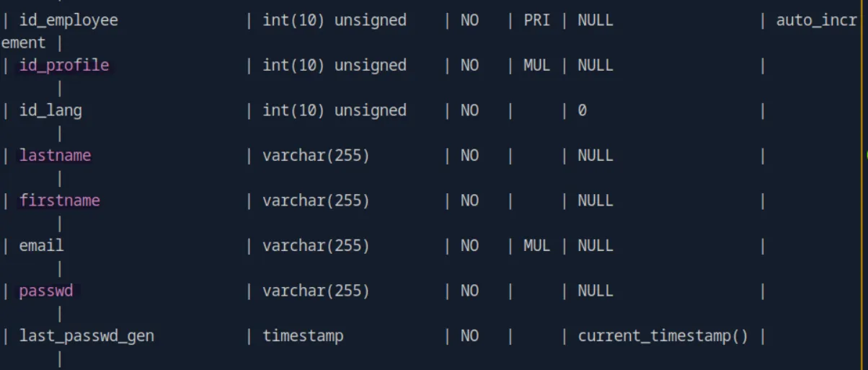Click the MUL key for email
The image size is (868, 370).
point(537,245)
